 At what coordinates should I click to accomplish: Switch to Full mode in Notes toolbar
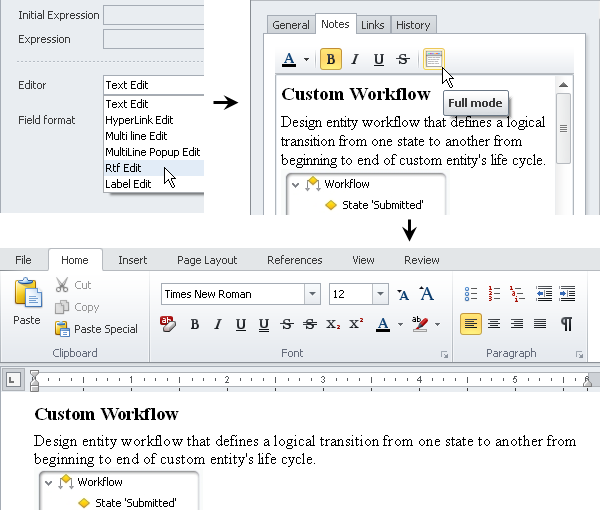(433, 60)
